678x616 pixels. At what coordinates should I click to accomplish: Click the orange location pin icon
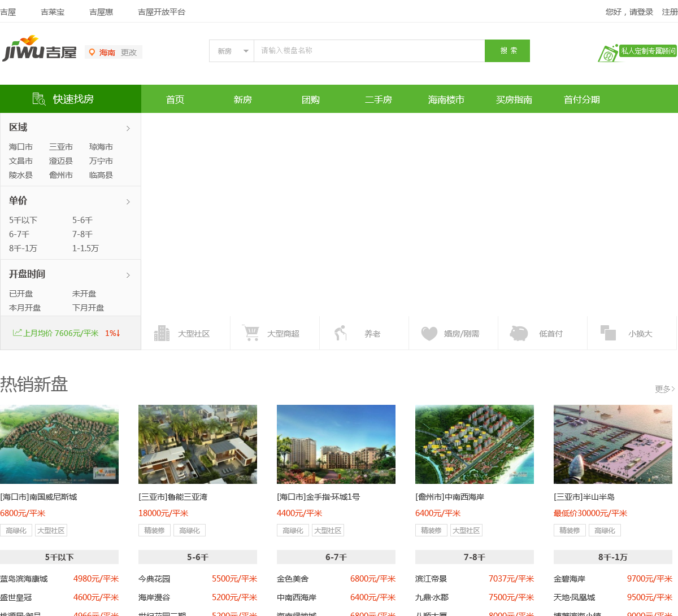[x=92, y=53]
